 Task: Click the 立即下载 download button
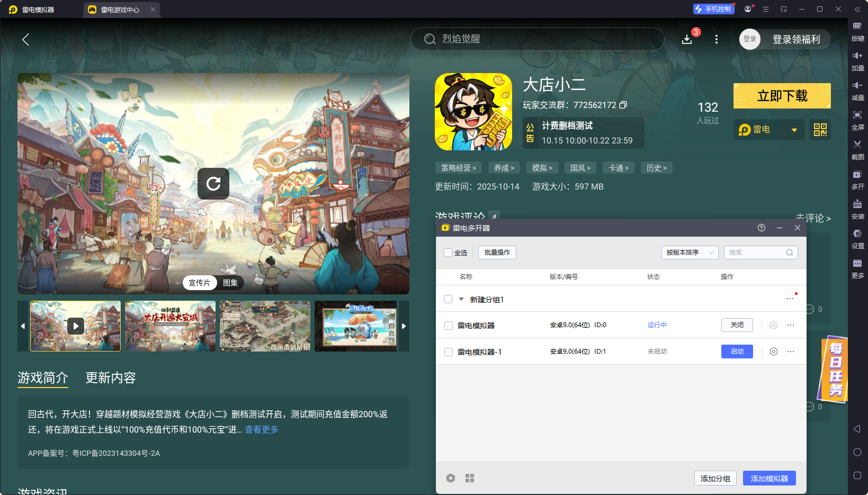[782, 96]
